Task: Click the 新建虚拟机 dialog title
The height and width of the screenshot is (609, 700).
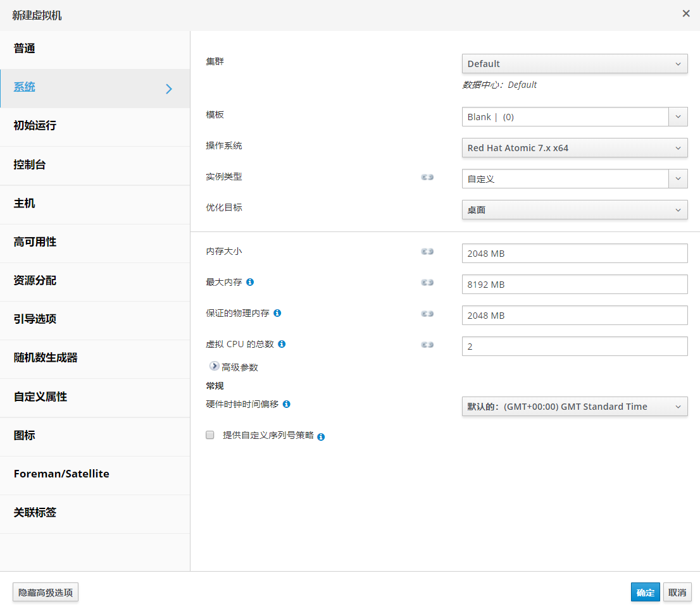Action: (37, 16)
